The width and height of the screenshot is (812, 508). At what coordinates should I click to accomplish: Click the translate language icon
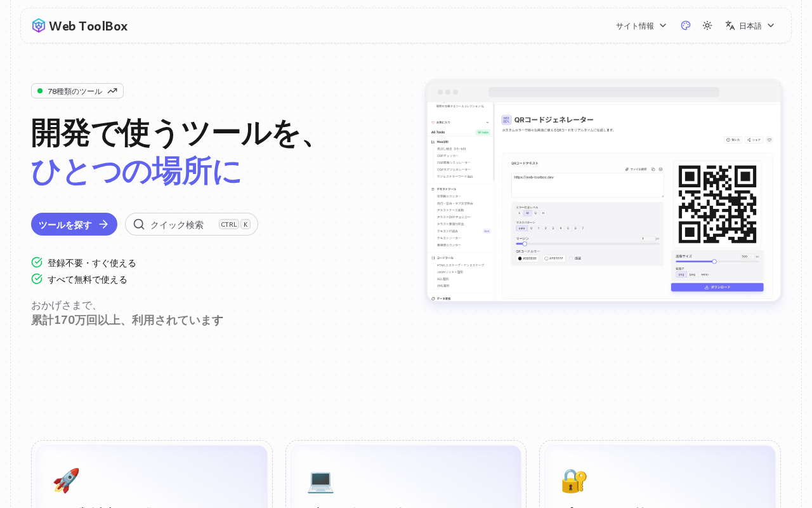click(x=730, y=25)
